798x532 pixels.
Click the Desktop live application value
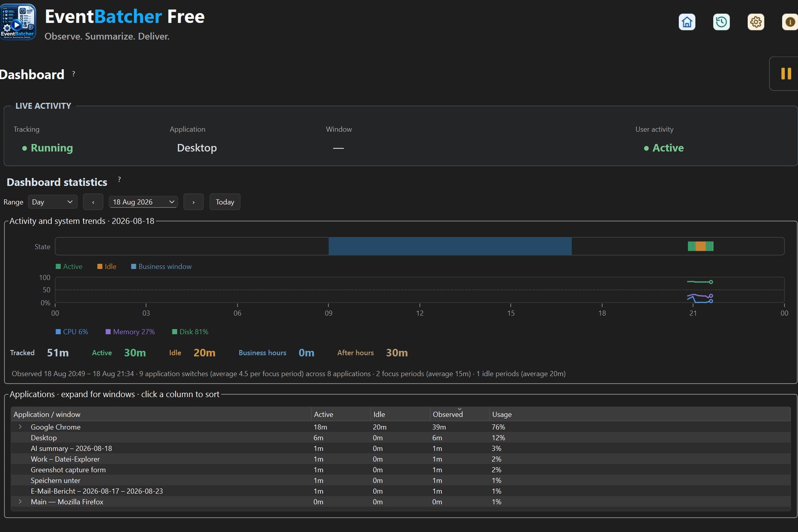(x=197, y=148)
